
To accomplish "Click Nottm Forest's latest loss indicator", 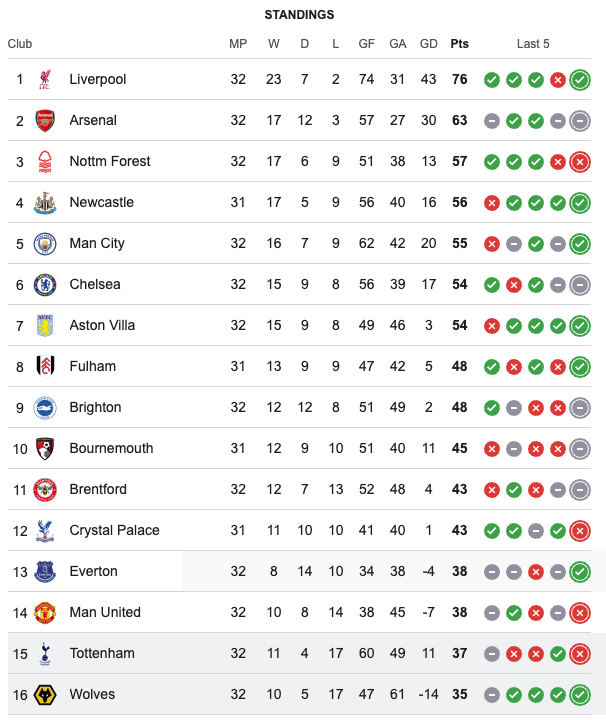I will pyautogui.click(x=580, y=162).
